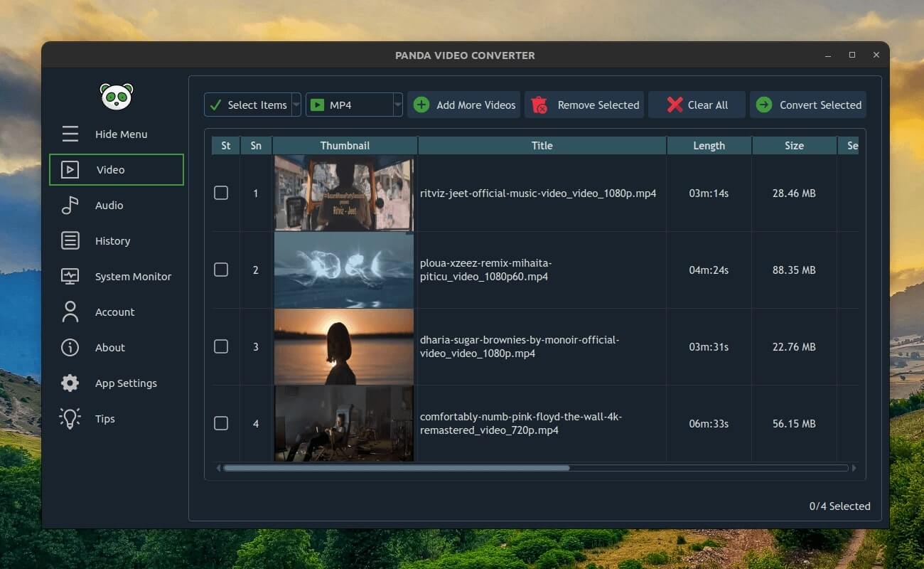Screen dimensions: 924x569
Task: Click the App Settings gear icon
Action: point(70,383)
